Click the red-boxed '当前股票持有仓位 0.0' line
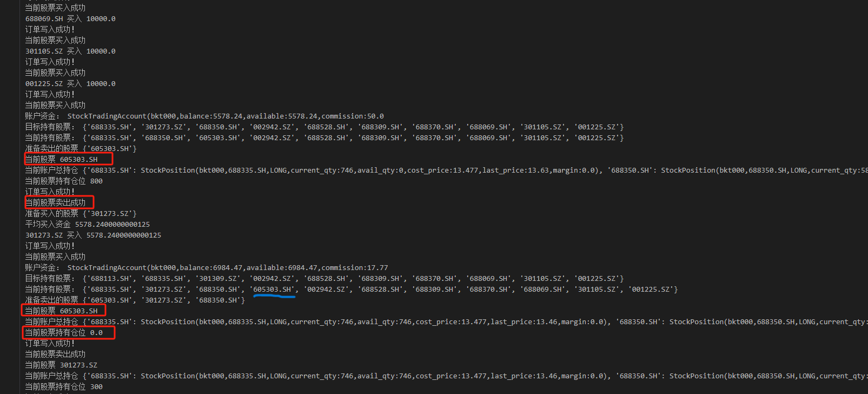Screen dimensions: 868x394 (64, 333)
